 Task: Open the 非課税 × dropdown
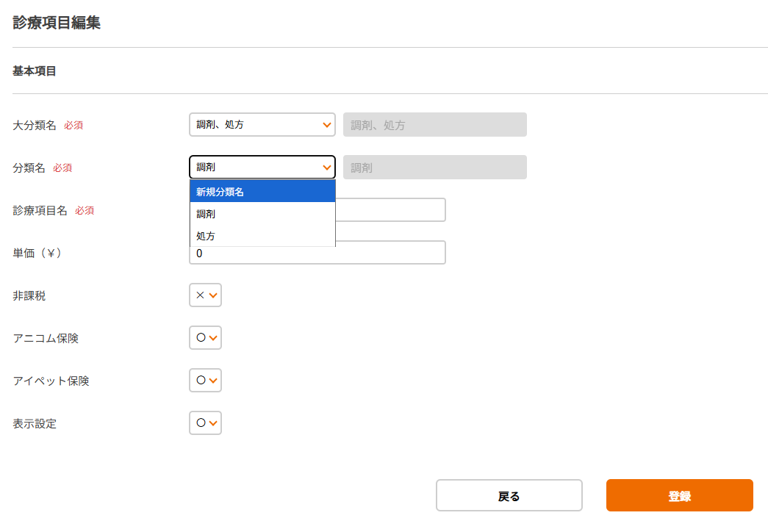(x=205, y=295)
